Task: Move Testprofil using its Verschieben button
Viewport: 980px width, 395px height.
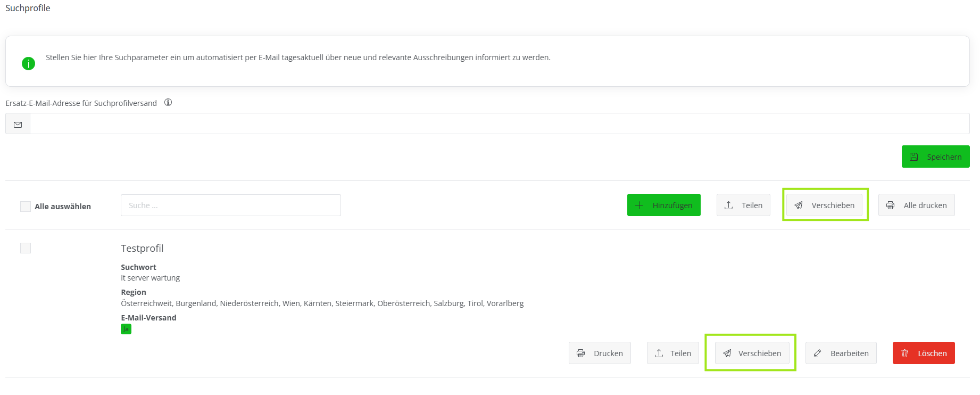Action: click(752, 353)
